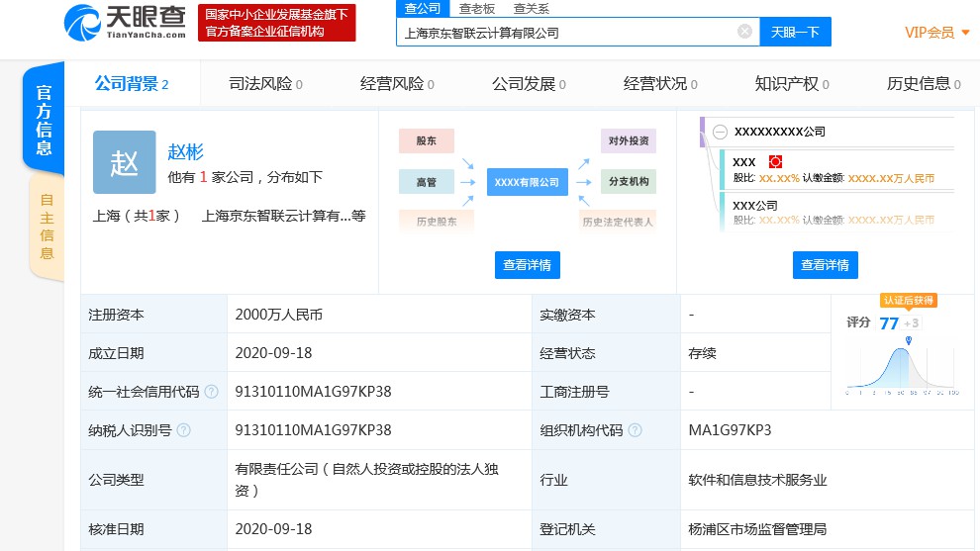This screenshot has height=551, width=980.
Task: Click the TianYanCha logo
Action: (125, 23)
